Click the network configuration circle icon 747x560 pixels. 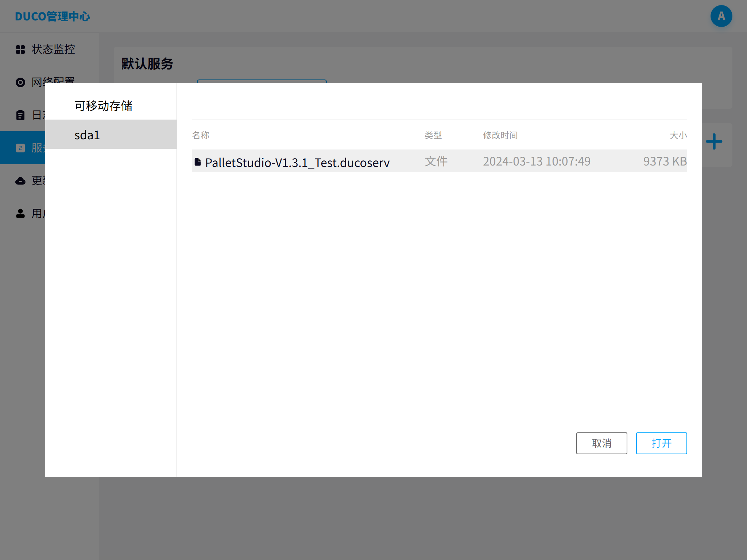point(20,82)
